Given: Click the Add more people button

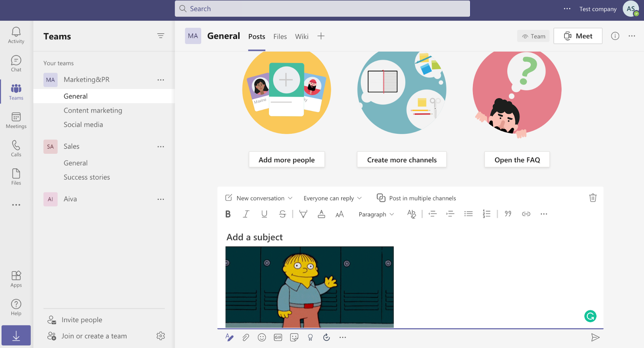Looking at the screenshot, I should (x=287, y=160).
